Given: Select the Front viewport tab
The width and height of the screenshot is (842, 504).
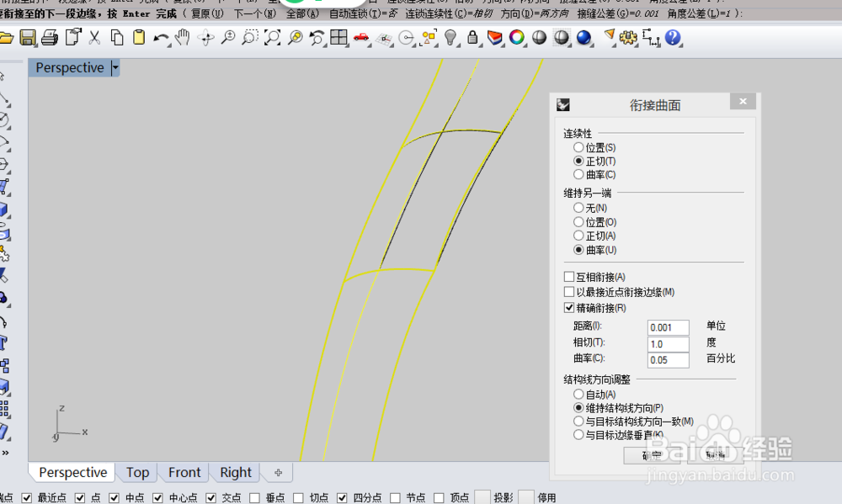Looking at the screenshot, I should click(184, 472).
